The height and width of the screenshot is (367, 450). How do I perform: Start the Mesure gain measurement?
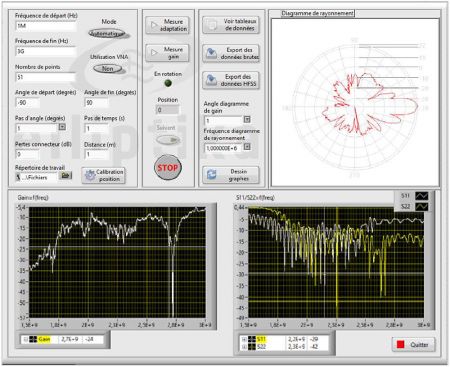[167, 53]
